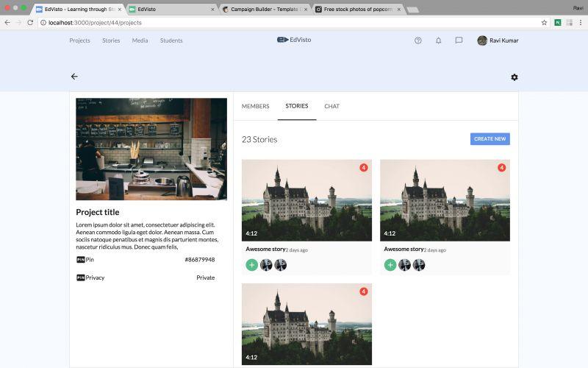Open the Students nav item
The width and height of the screenshot is (588, 368).
(171, 40)
